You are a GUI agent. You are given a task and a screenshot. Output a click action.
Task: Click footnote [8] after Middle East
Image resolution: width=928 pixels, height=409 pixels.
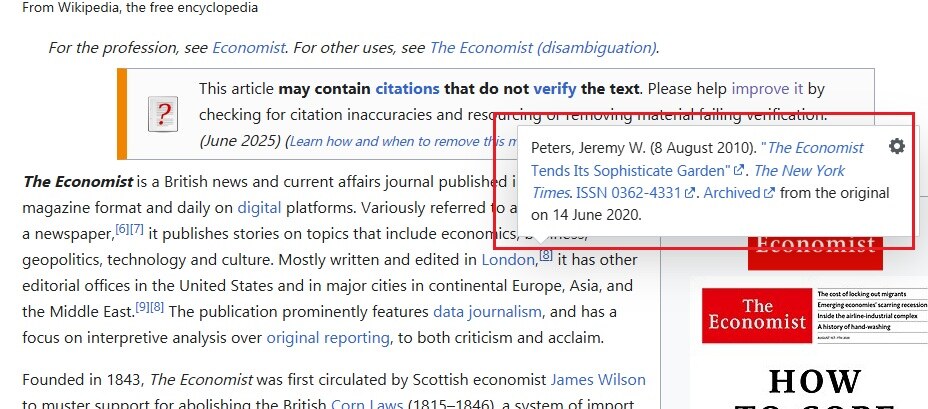pos(157,307)
